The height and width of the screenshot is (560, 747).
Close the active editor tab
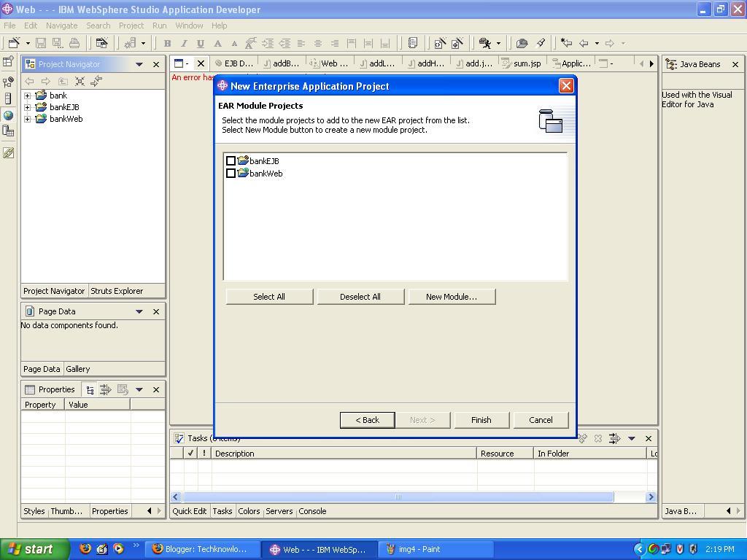[x=201, y=63]
